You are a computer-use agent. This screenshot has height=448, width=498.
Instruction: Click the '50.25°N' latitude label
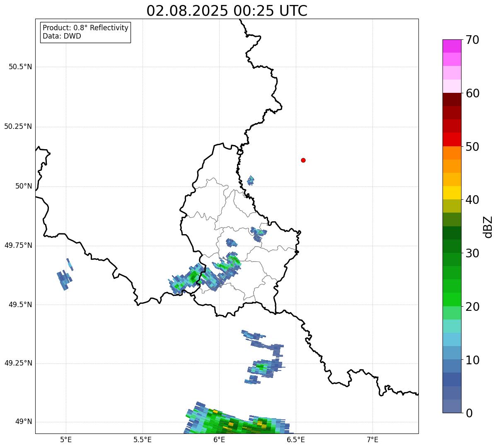click(18, 126)
